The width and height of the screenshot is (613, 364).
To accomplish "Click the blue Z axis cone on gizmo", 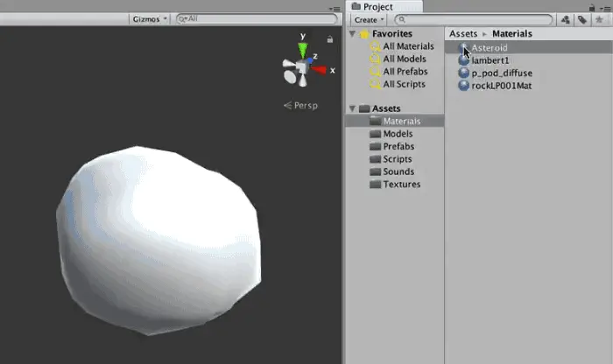I will 310,60.
